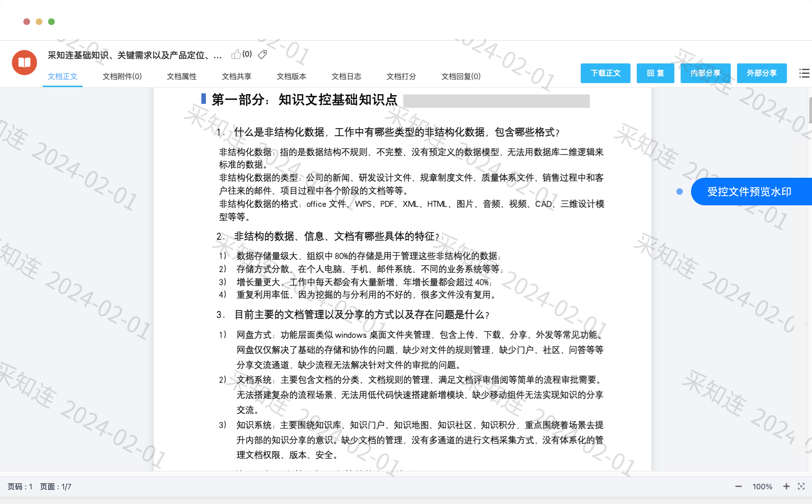Screen dimensions: 812x504
Task: Click the zoom in plus icon
Action: (786, 486)
